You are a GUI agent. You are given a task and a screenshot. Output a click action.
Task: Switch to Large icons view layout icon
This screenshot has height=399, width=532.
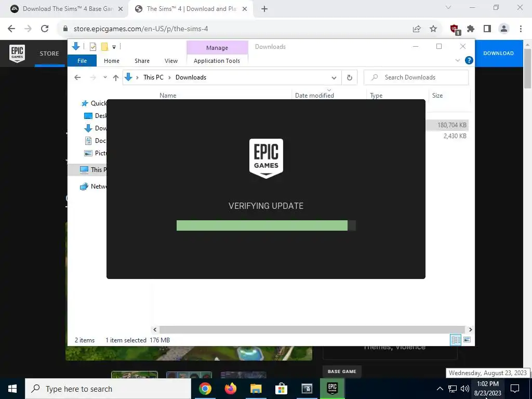click(467, 340)
